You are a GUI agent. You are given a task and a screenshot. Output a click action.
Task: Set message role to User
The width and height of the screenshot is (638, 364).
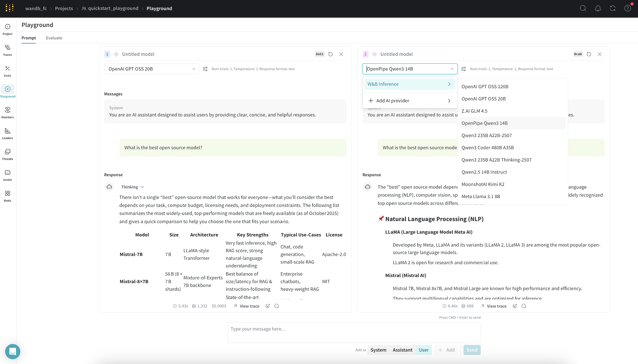423,350
